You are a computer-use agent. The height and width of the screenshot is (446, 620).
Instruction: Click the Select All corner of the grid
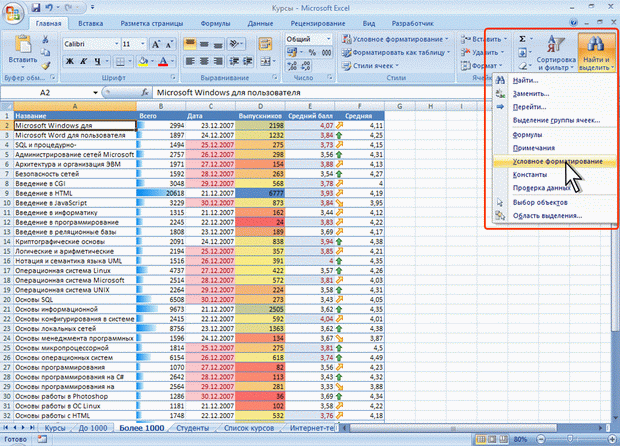7,106
